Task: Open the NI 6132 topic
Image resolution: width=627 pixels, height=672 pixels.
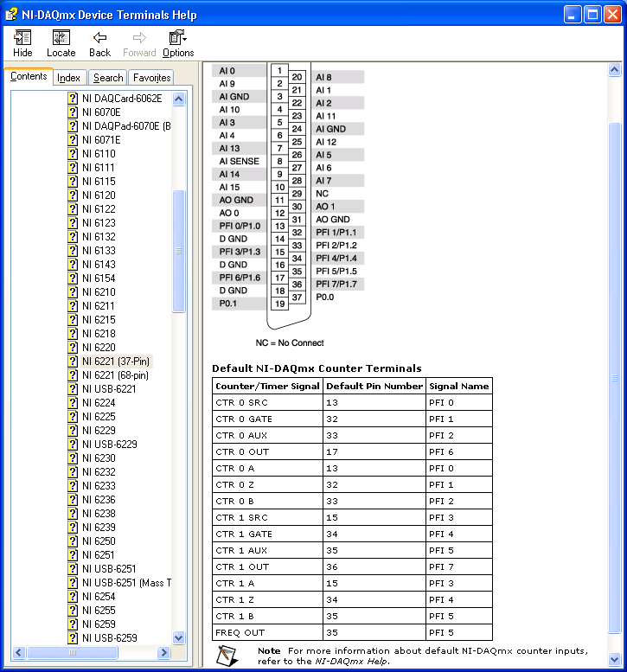Action: pos(99,237)
